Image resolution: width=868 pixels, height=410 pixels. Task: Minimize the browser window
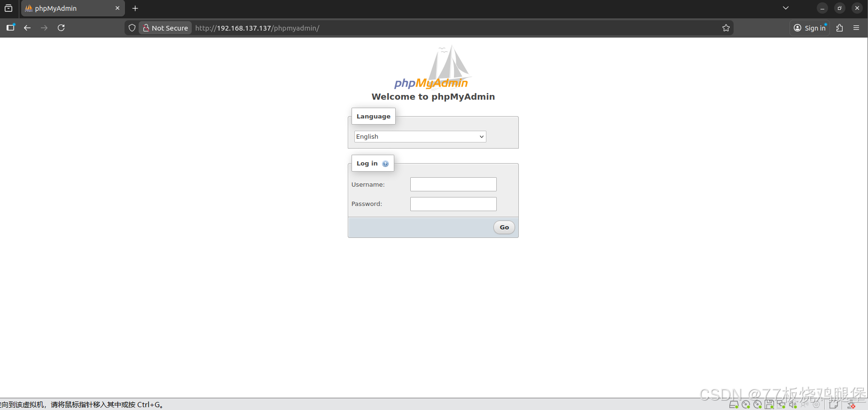point(822,8)
